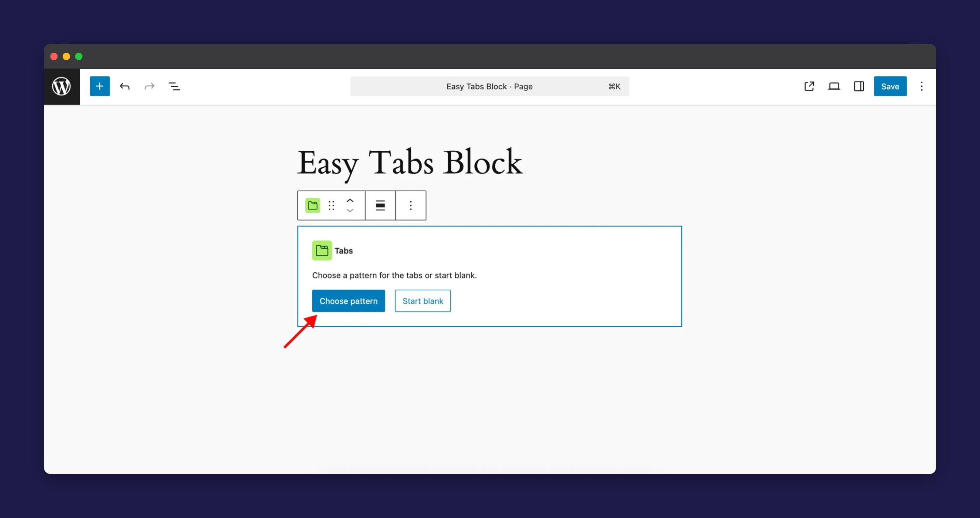
Task: Click the Tabs icon inside placeholder
Action: (322, 251)
